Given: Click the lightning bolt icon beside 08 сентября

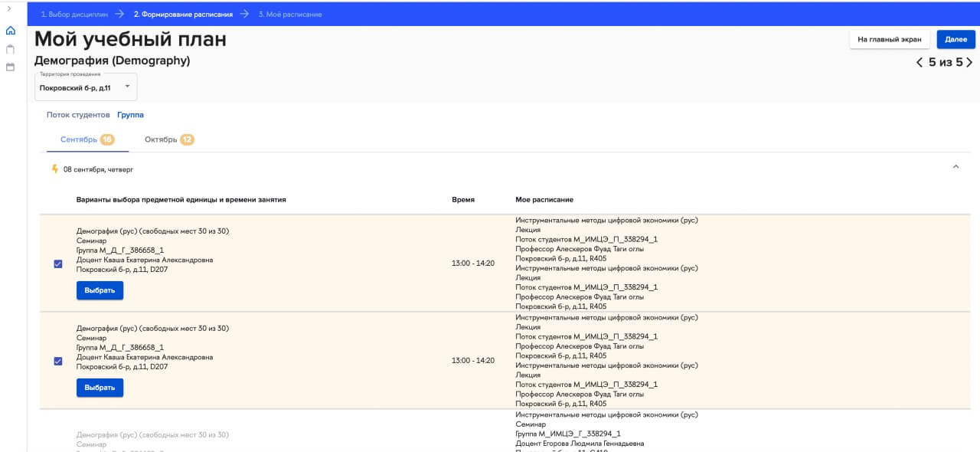Looking at the screenshot, I should pyautogui.click(x=54, y=169).
